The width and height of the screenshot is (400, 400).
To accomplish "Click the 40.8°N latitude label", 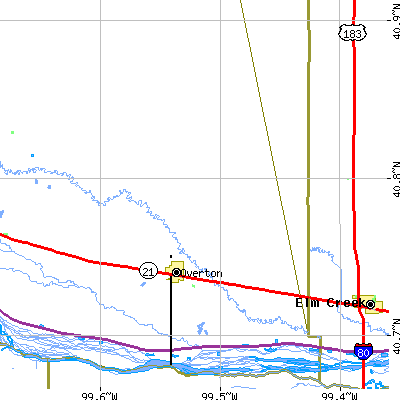I will 396,179.
